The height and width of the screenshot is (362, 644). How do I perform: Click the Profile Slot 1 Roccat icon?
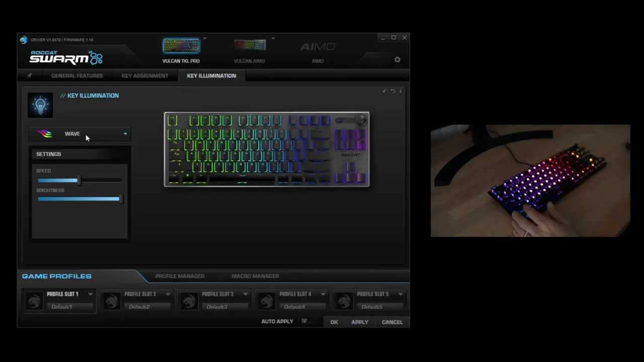coord(34,301)
